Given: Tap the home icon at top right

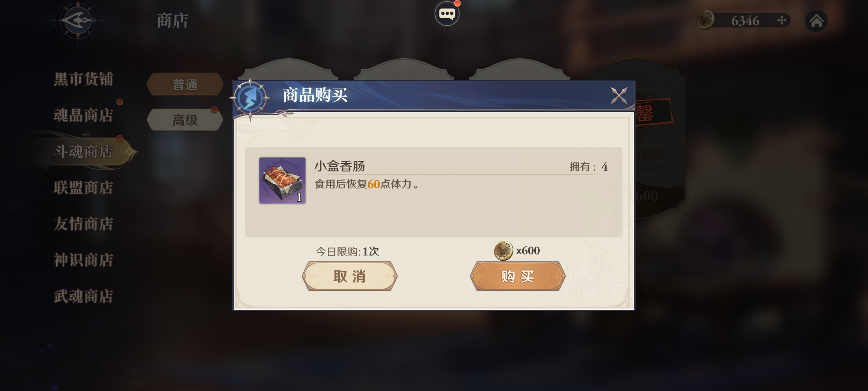Looking at the screenshot, I should point(816,21).
